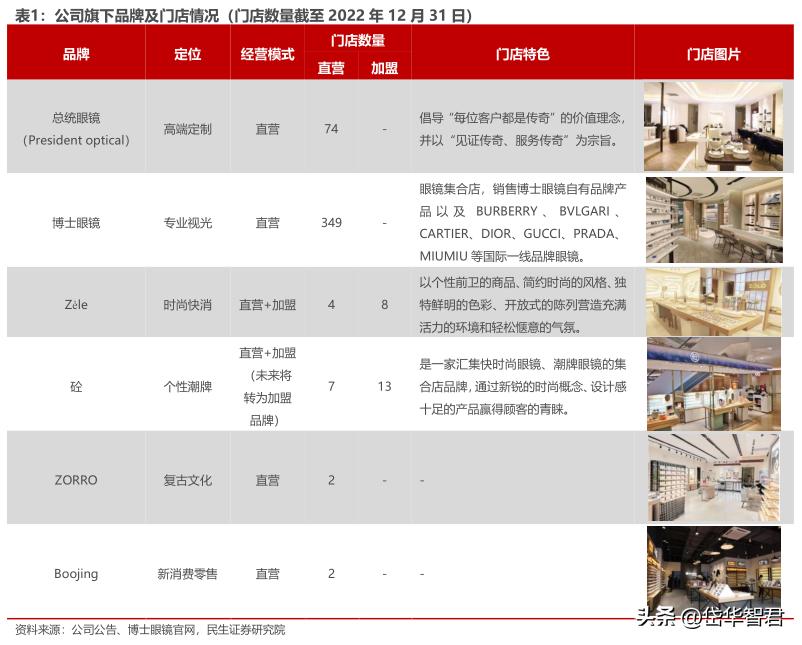Select the President optical brand name
The height and width of the screenshot is (645, 802).
pyautogui.click(x=74, y=140)
